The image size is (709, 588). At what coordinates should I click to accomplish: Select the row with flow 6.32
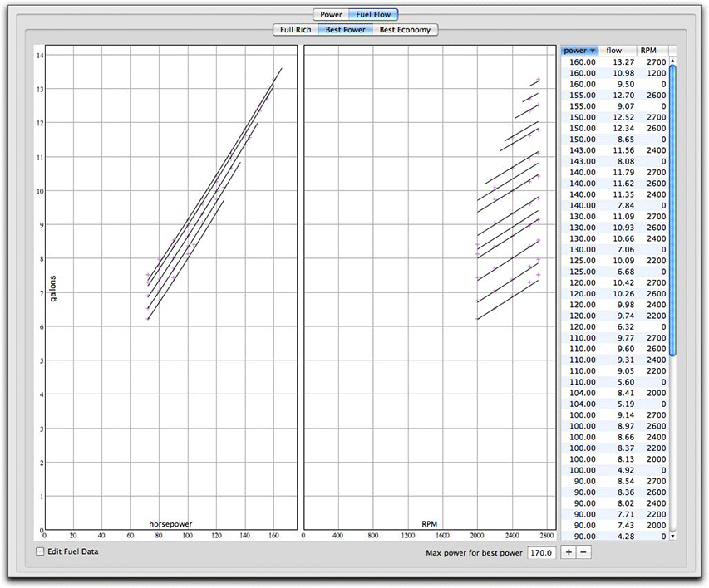click(615, 326)
